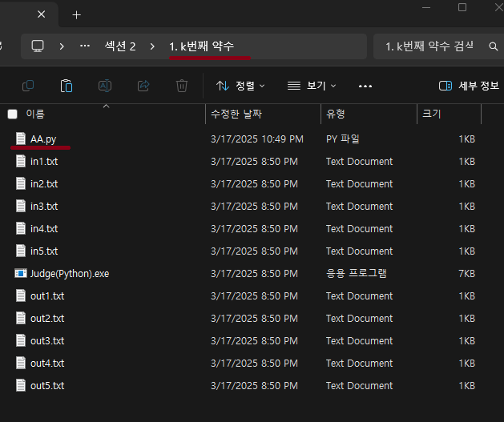Sort by the 유형 column header
Image resolution: width=504 pixels, height=422 pixels.
(335, 114)
